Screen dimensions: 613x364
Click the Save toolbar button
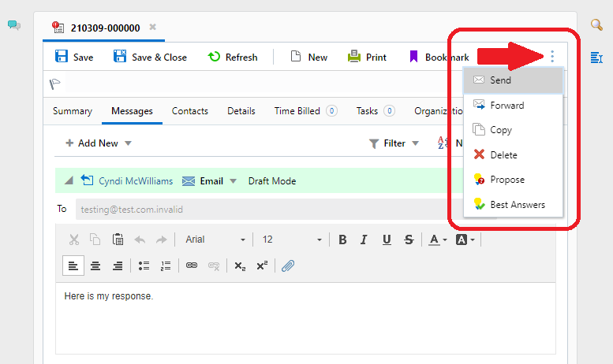[74, 57]
